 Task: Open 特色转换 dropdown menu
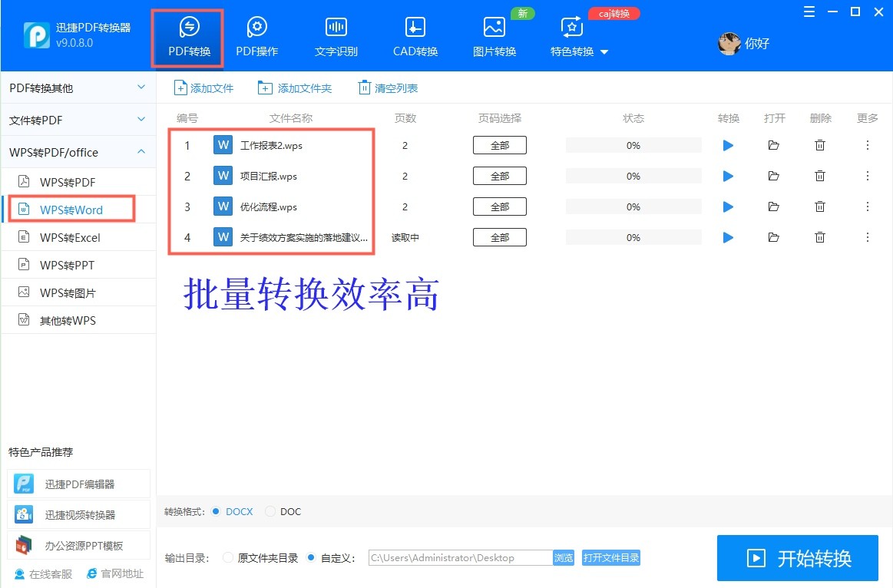tap(579, 38)
